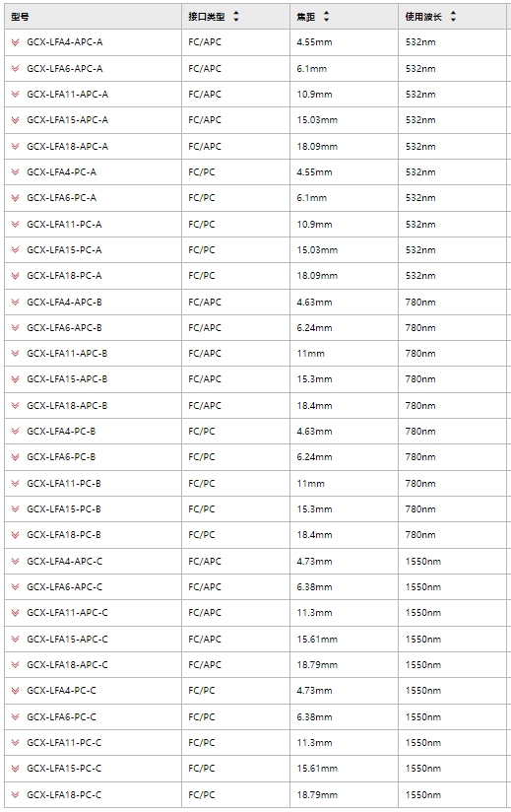
Task: Sort by 焦距 using sort arrows
Action: pos(326,17)
